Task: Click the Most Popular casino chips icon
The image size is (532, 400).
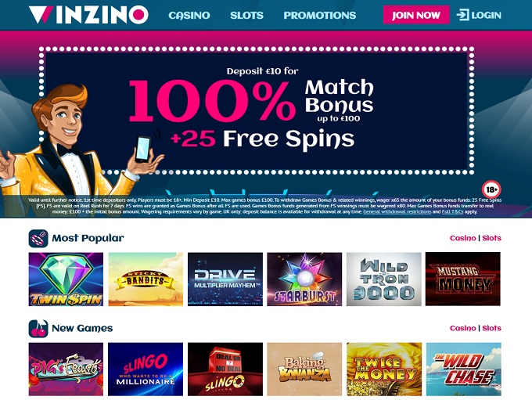Action: [38, 239]
